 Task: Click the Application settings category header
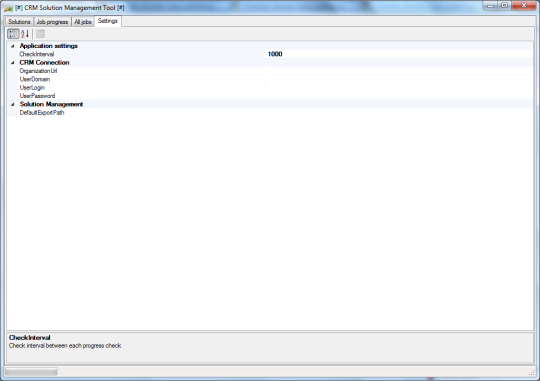[49, 46]
